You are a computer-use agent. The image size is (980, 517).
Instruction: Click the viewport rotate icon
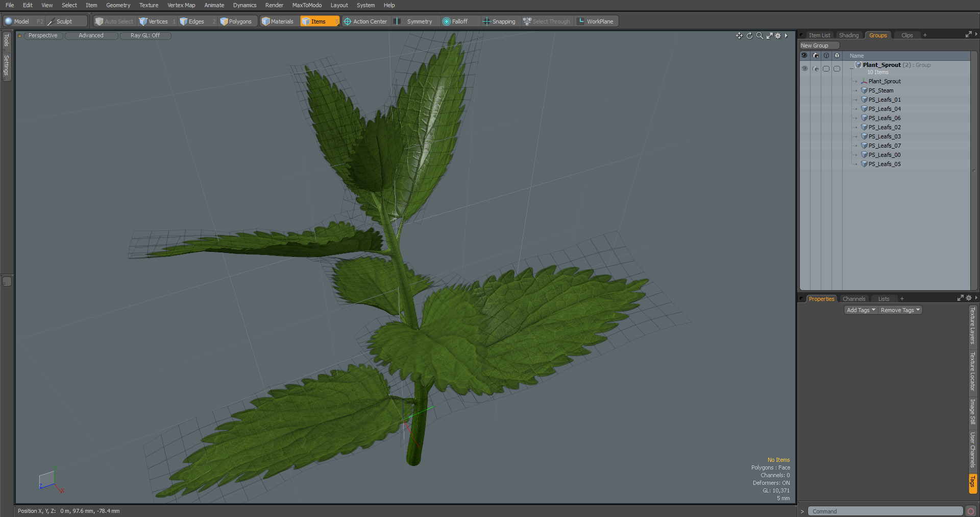point(749,36)
